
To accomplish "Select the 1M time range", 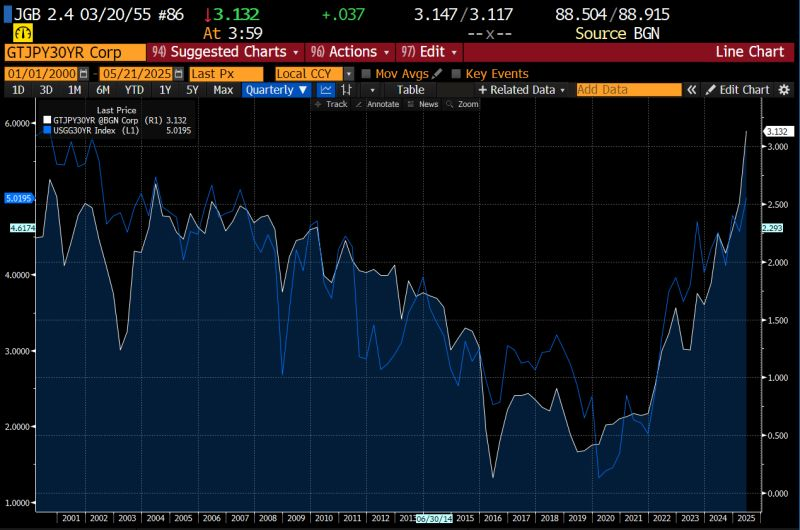I will [74, 90].
